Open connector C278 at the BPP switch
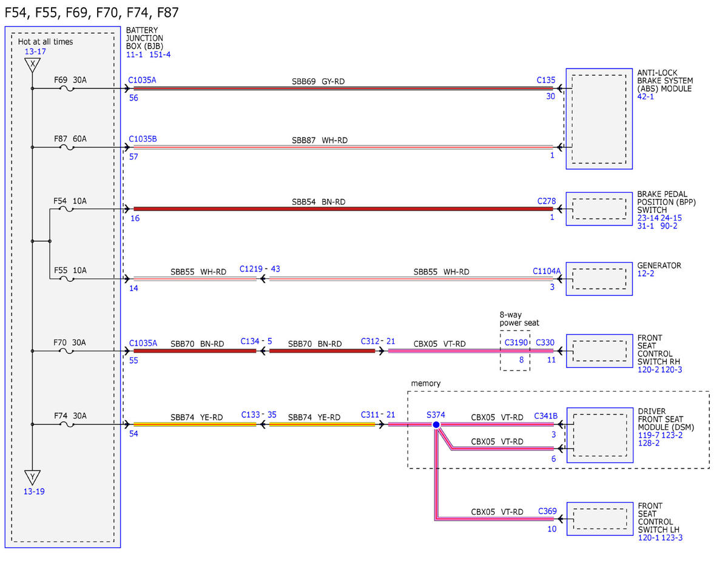728x562 pixels. (x=546, y=200)
